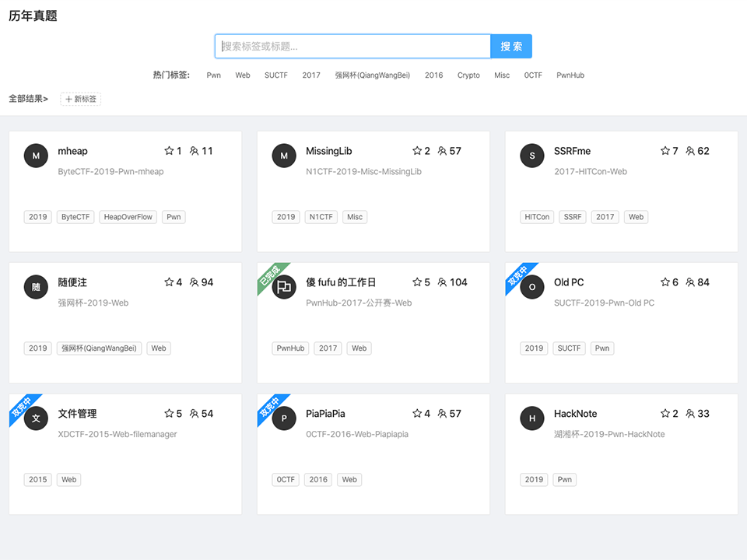Click the "O" avatar of Old PC
The height and width of the screenshot is (560, 747).
click(x=532, y=287)
